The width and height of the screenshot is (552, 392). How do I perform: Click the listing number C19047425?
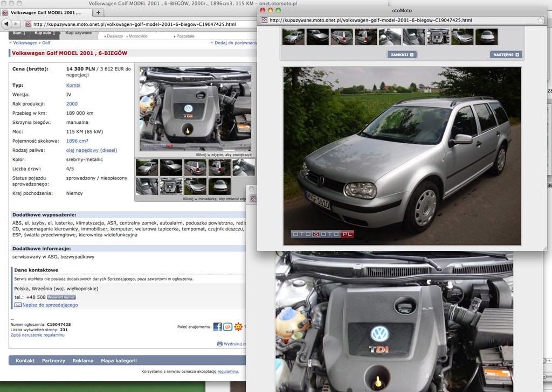click(x=59, y=325)
